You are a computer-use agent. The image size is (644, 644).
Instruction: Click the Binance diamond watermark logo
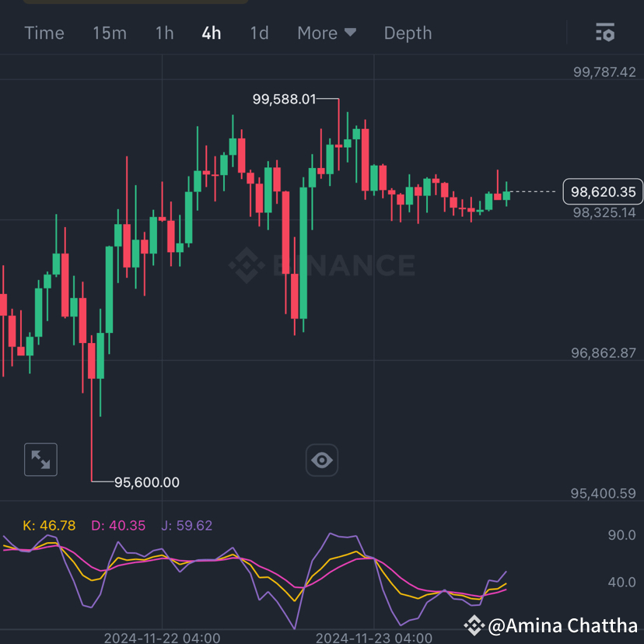(246, 265)
